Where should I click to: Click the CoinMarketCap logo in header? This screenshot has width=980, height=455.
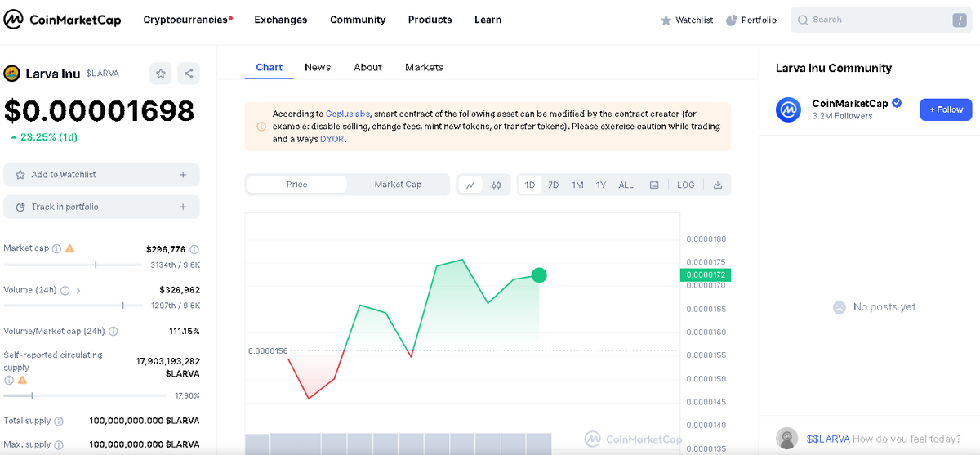[x=62, y=20]
